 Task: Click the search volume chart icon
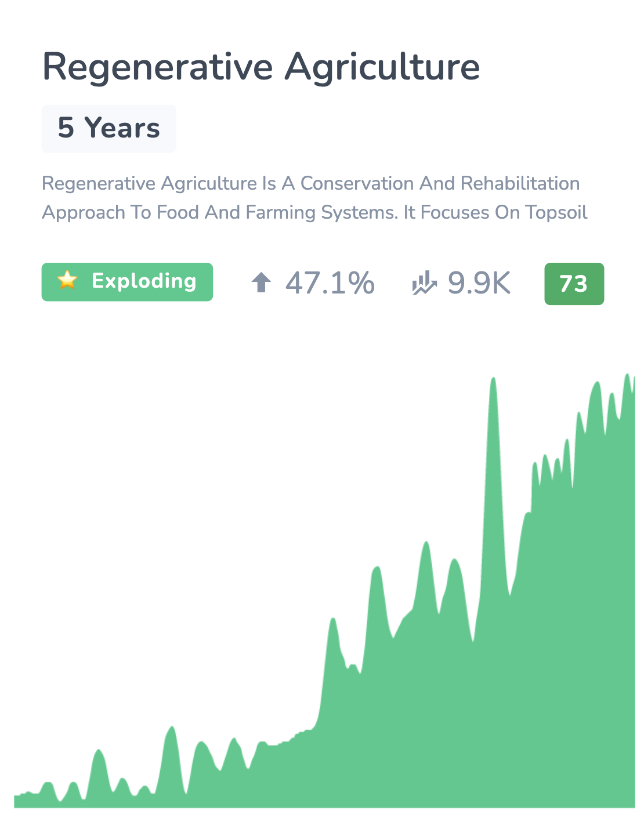click(424, 283)
